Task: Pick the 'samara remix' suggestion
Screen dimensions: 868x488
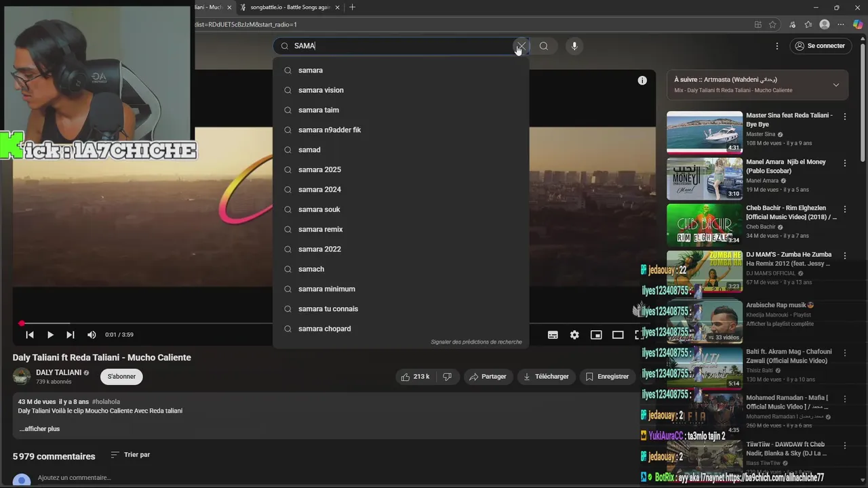Action: [401, 229]
